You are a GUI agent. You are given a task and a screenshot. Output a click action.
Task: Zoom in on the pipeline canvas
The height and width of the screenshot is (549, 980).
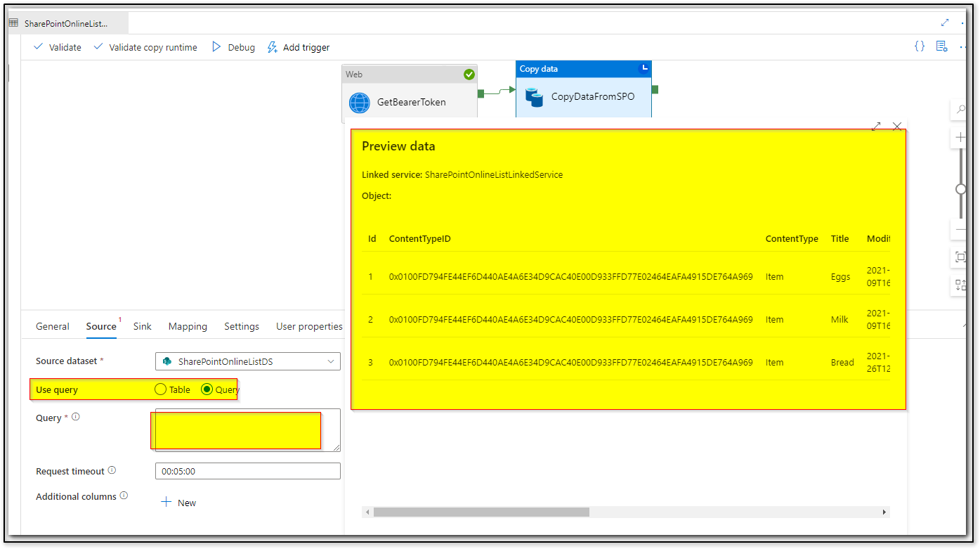pyautogui.click(x=960, y=138)
